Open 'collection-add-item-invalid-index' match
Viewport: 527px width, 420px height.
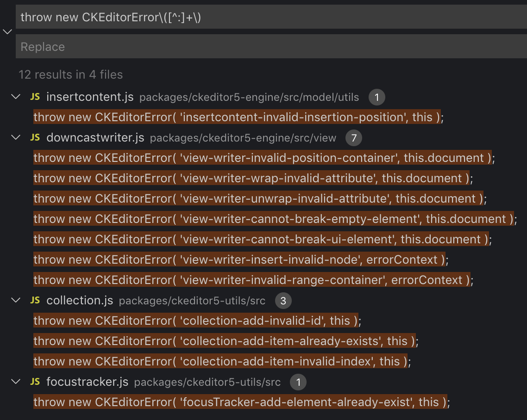pos(222,361)
